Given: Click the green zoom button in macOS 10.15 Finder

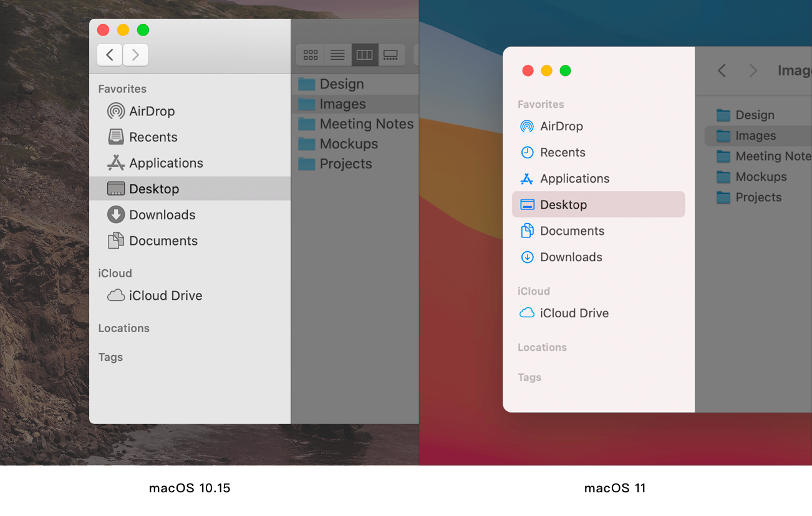Looking at the screenshot, I should [x=143, y=30].
